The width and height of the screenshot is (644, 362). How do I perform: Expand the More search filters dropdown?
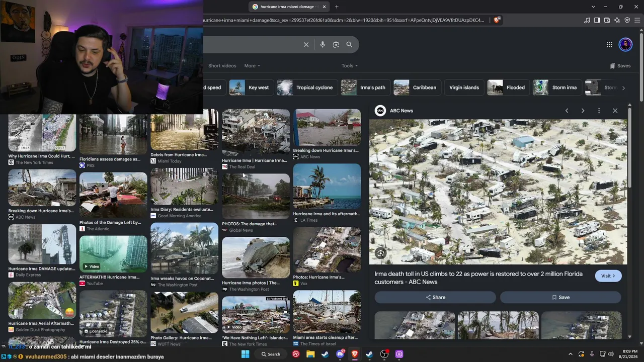252,66
